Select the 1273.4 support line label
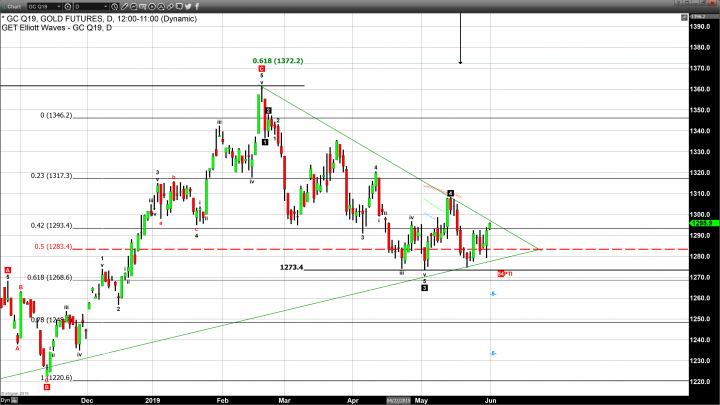 click(x=292, y=267)
